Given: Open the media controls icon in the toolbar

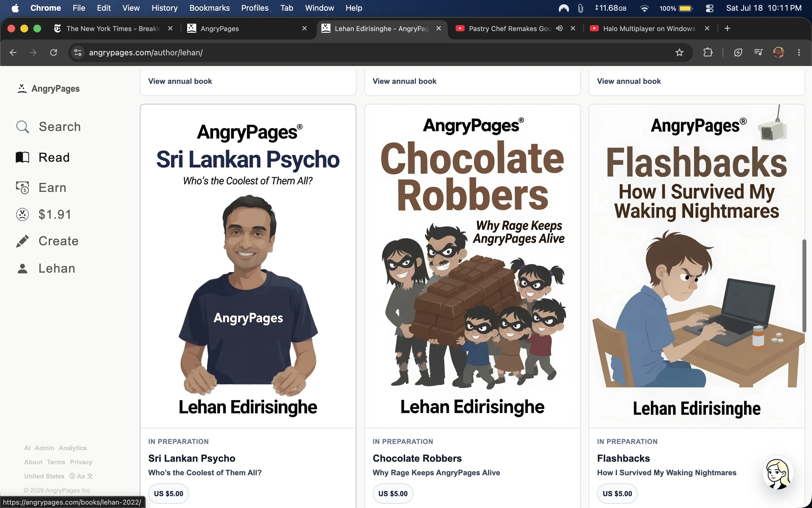Looking at the screenshot, I should [758, 52].
